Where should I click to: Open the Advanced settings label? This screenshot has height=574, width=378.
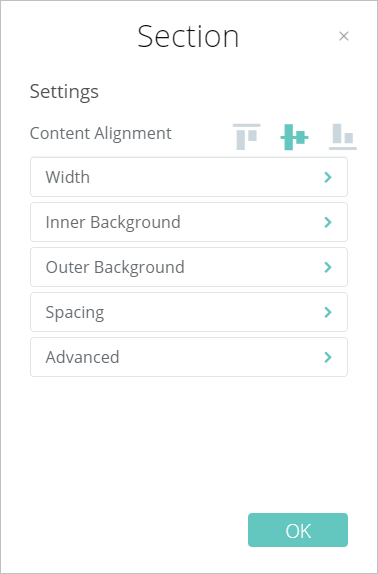82,357
